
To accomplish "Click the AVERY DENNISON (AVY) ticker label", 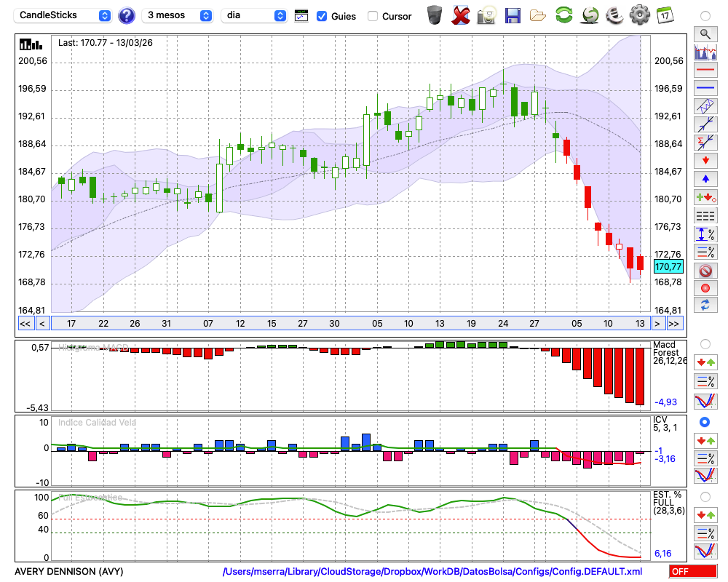I will [x=68, y=571].
